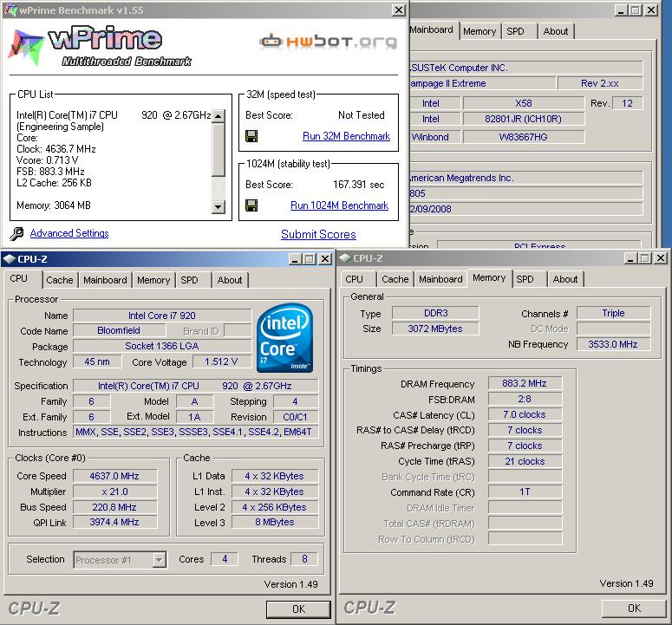This screenshot has height=625, width=672.
Task: Click the FSB:DRAM value 2:8
Action: 525,400
